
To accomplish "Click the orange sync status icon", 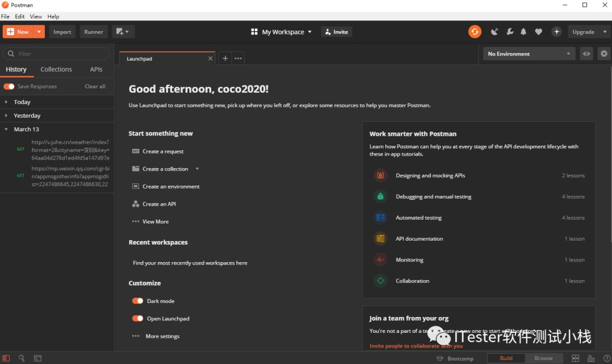I will pos(475,32).
